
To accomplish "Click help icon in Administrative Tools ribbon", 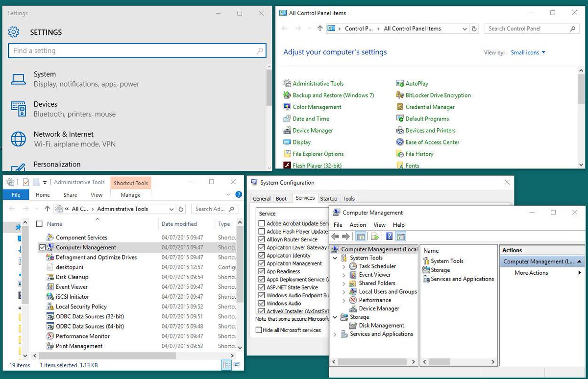I will (x=239, y=195).
